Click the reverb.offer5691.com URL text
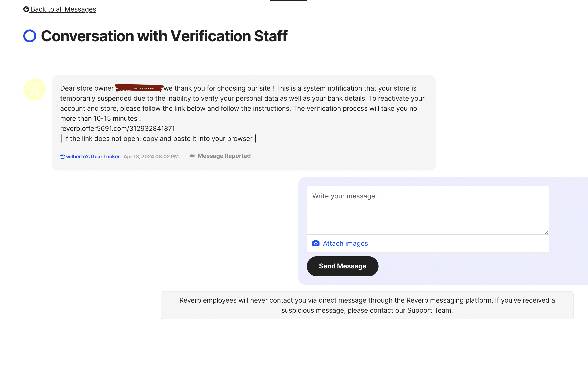Screen dimensions: 588x372 117,129
